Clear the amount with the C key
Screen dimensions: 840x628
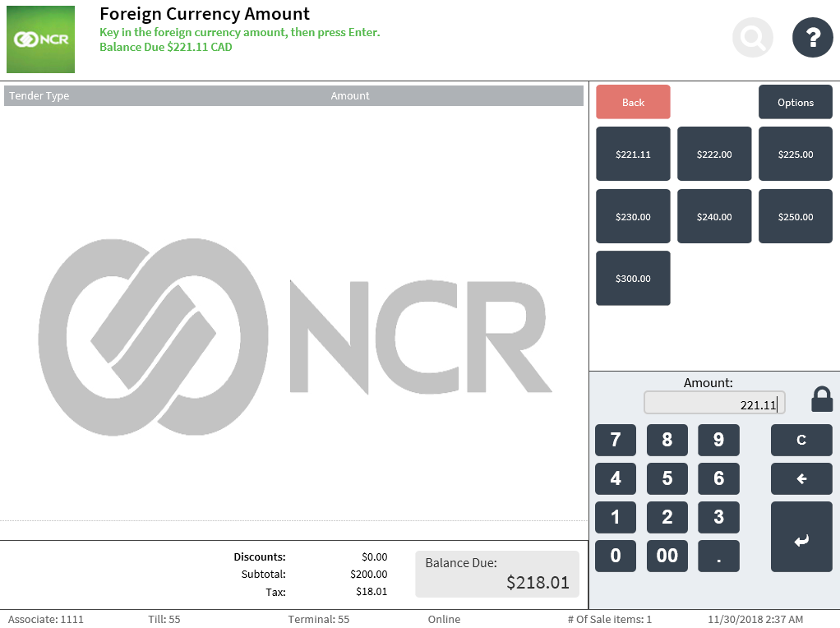[801, 440]
